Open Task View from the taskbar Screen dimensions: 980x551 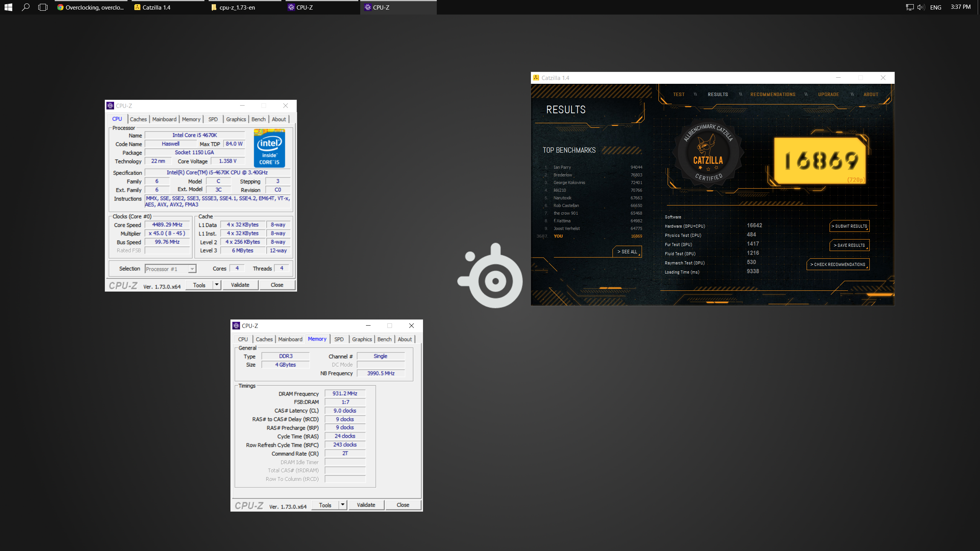pos(43,7)
